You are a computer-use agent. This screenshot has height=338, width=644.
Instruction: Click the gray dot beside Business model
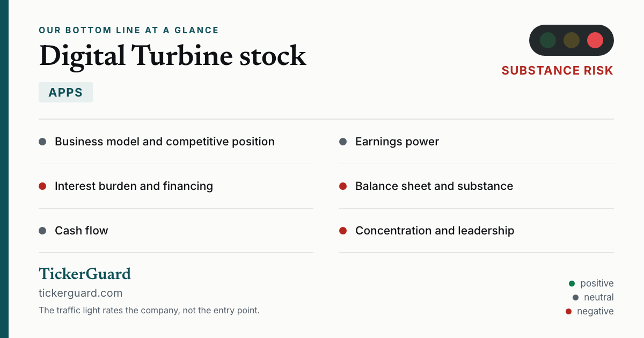(x=42, y=142)
